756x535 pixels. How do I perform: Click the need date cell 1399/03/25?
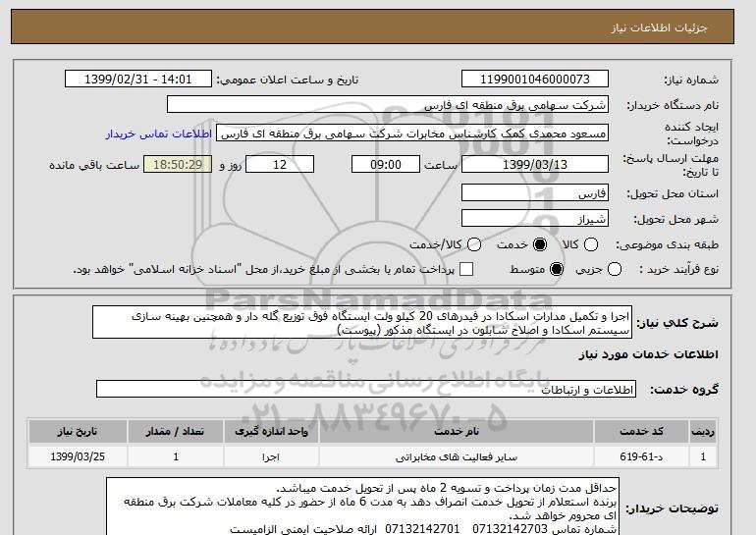[78, 456]
